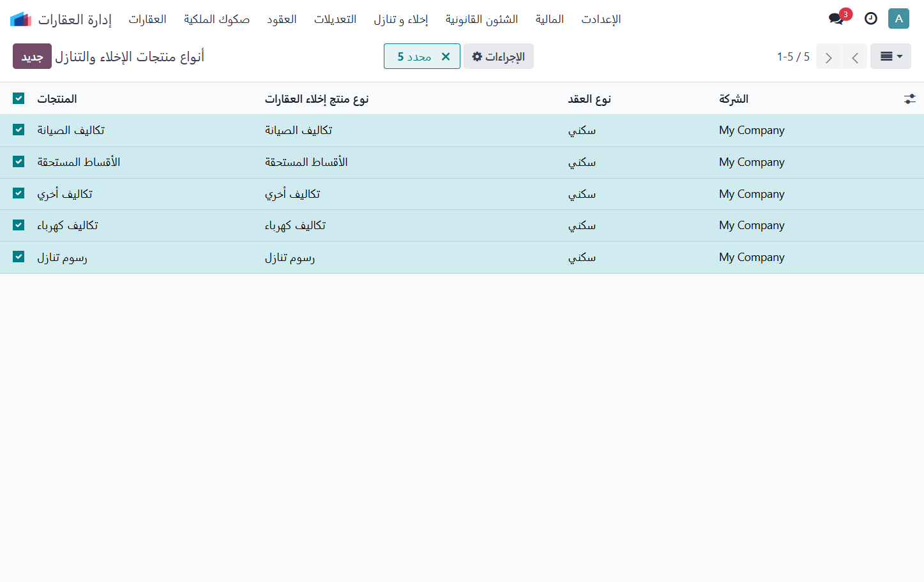924x582 pixels.
Task: Sort by the نوع العقد column header
Action: tap(589, 99)
